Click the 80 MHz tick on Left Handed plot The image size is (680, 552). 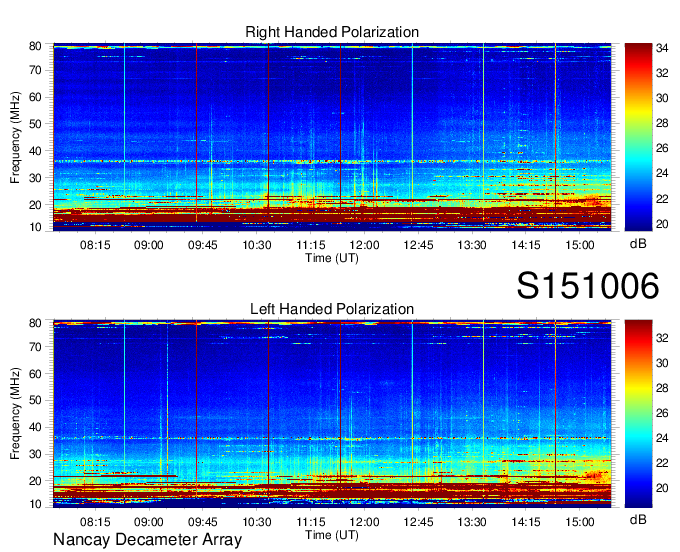click(x=35, y=323)
